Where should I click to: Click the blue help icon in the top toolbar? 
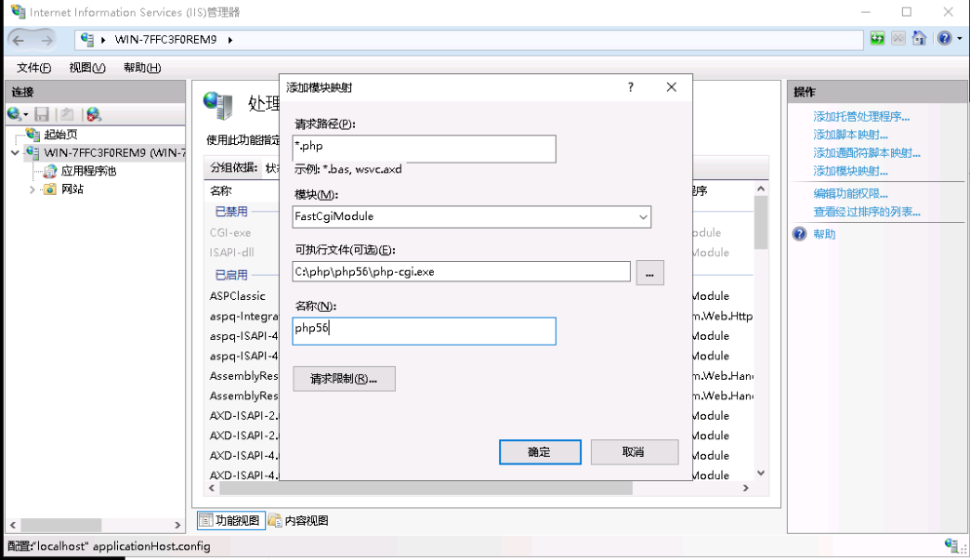pos(943,39)
